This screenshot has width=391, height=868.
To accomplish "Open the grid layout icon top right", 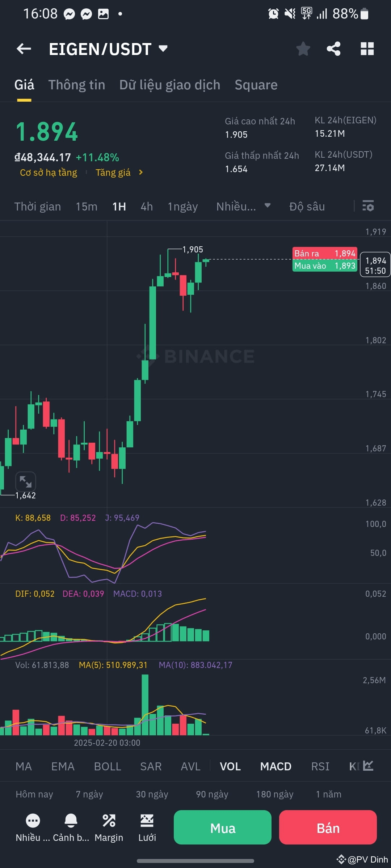I will 367,49.
